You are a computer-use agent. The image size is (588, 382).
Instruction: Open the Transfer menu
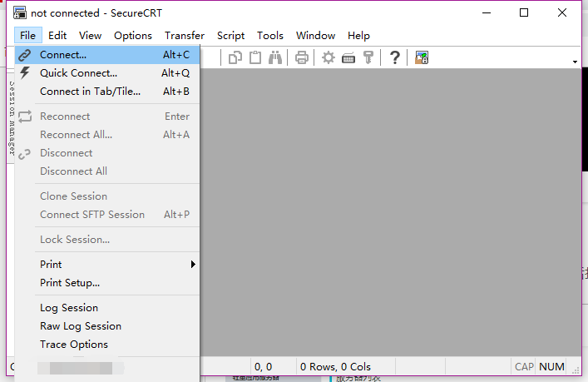185,36
